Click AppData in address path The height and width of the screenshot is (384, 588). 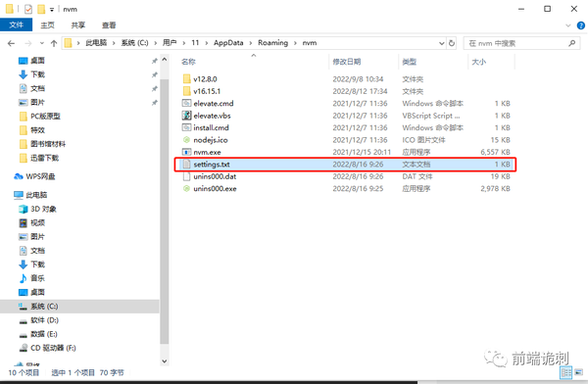228,43
